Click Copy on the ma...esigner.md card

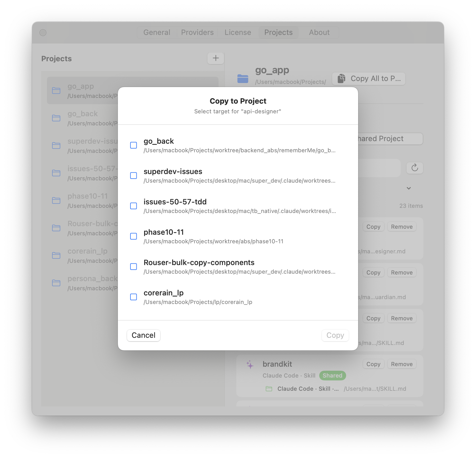[373, 227]
